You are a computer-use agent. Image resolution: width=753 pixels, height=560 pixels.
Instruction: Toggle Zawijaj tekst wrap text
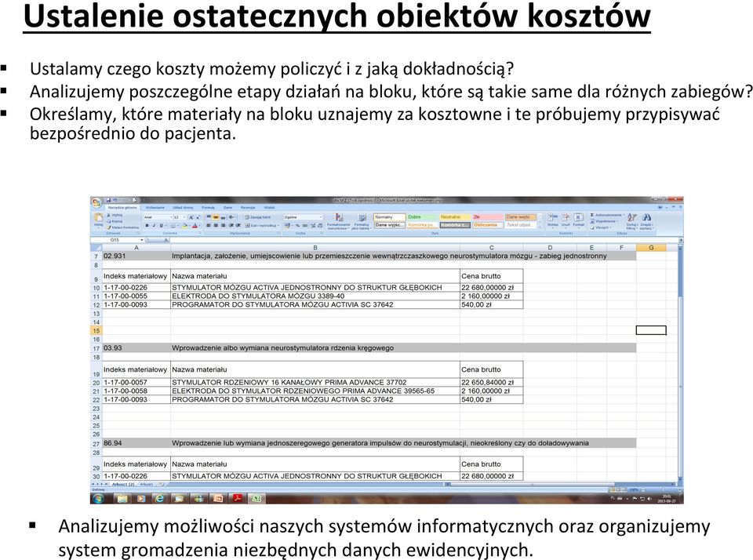(x=257, y=217)
